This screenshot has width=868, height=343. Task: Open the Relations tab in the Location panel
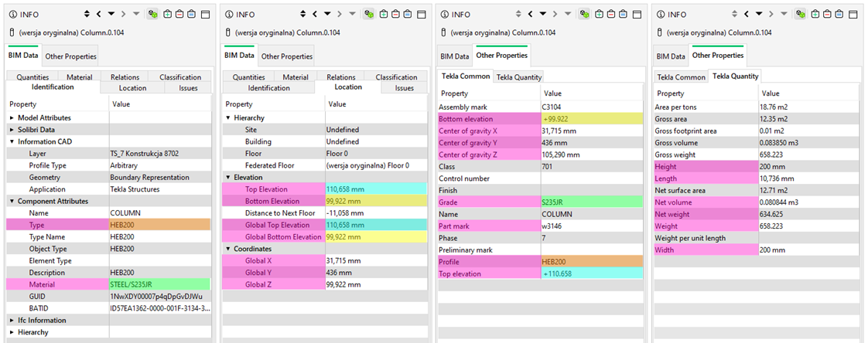pyautogui.click(x=341, y=77)
